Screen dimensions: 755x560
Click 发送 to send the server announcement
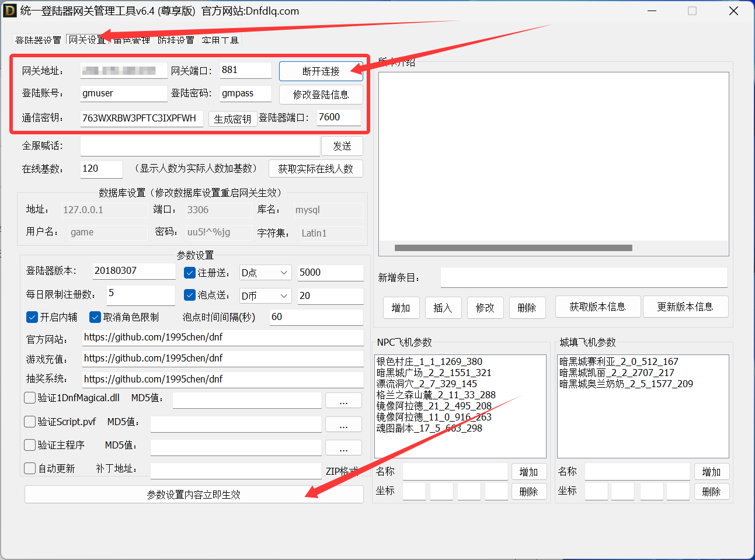(x=342, y=145)
